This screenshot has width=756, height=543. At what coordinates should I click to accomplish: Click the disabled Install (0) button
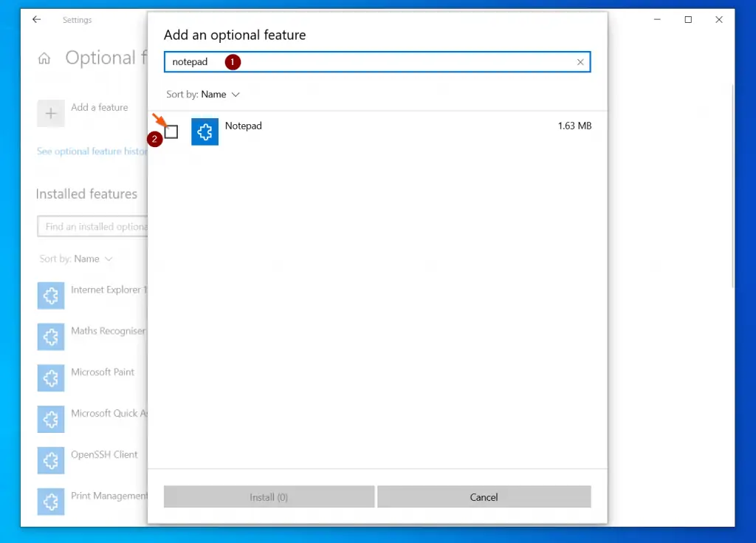pos(269,496)
